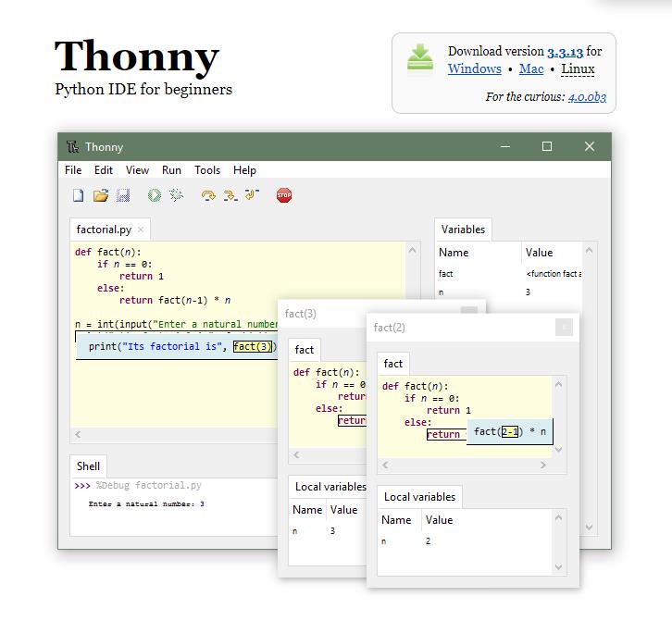Open the Mac download link
Screen dimensions: 672x621
point(531,68)
